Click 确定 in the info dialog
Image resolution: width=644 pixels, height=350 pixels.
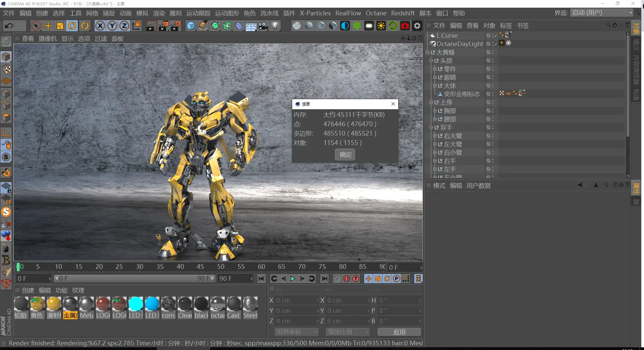[x=345, y=155]
